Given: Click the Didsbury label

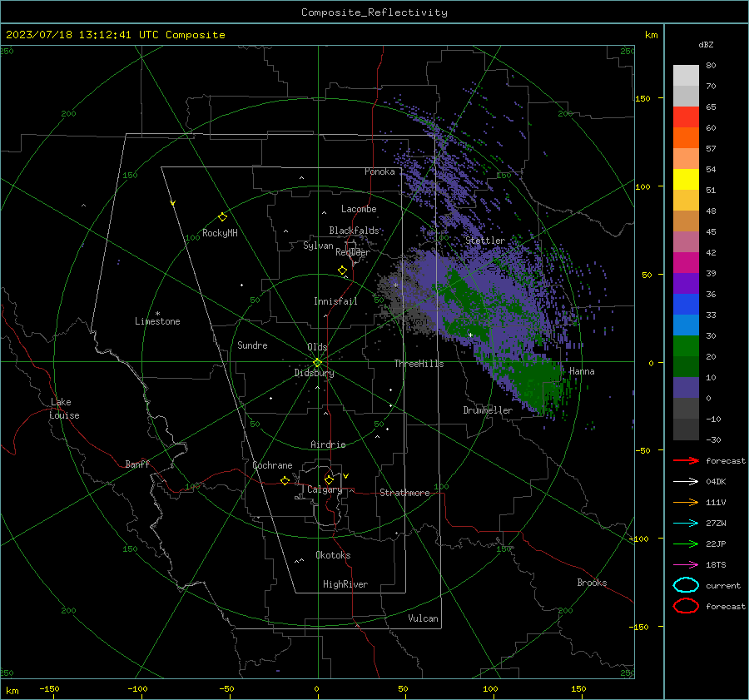Looking at the screenshot, I should click(x=314, y=373).
